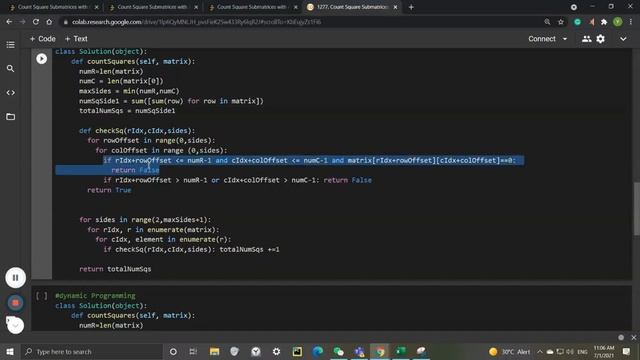Open the Chrome profile avatar
Screen dimensions: 640x360
click(618, 22)
